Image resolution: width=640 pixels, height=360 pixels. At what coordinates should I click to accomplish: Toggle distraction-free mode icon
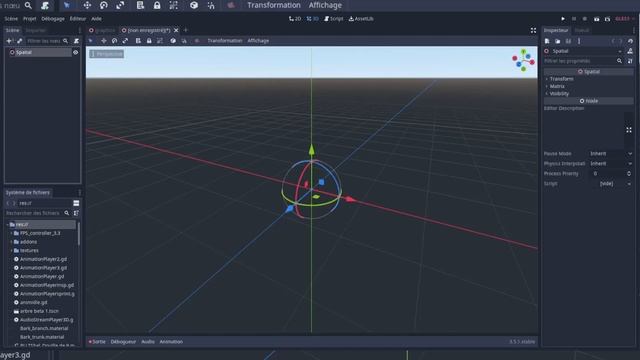[533, 31]
